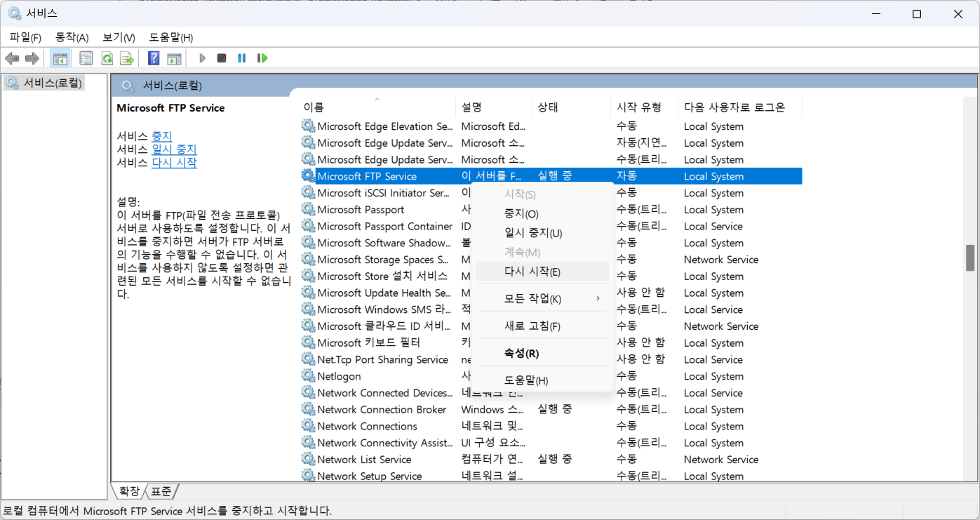This screenshot has height=520, width=980.
Task: Select Network Connected Devices row
Action: tap(551, 393)
